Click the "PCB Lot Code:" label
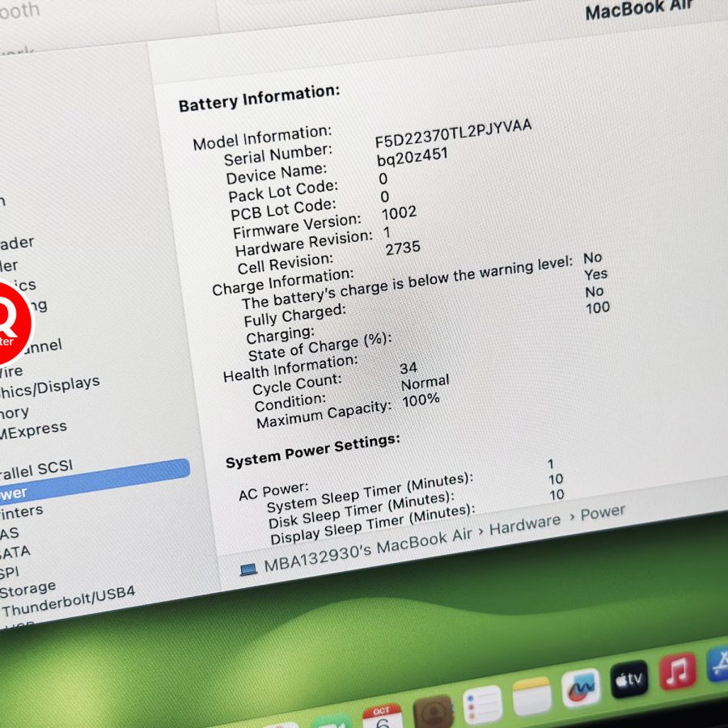This screenshot has height=728, width=728. coord(283,210)
